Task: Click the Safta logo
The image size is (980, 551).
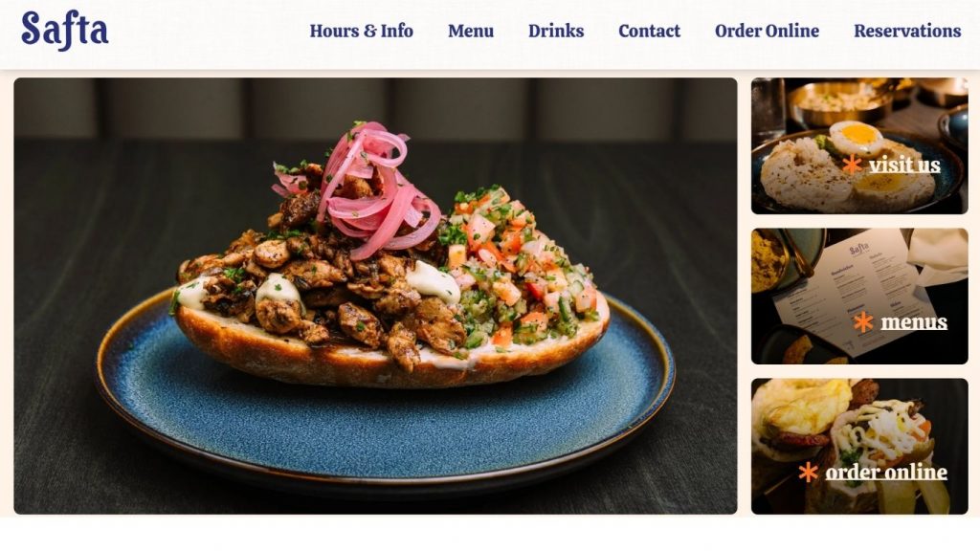Action: 64,30
